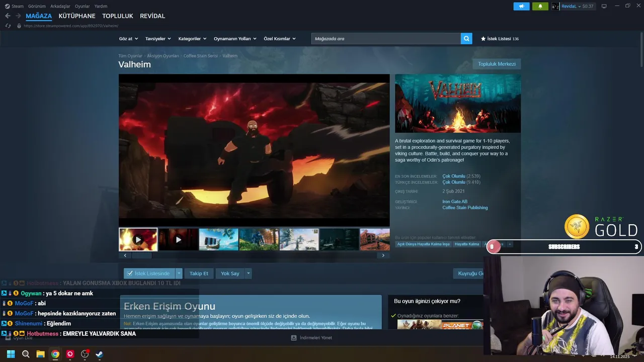Open the Iron Gate AB developer link
The image size is (644, 362).
[x=455, y=202]
